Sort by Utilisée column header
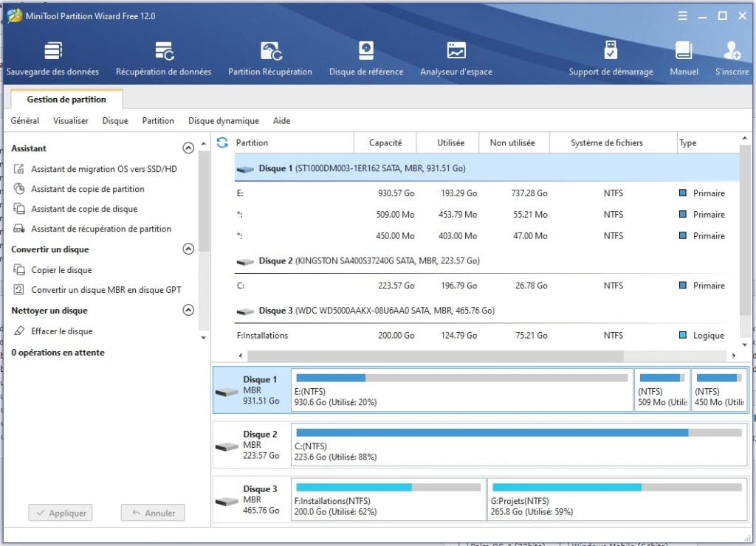756x546 pixels. click(x=448, y=142)
